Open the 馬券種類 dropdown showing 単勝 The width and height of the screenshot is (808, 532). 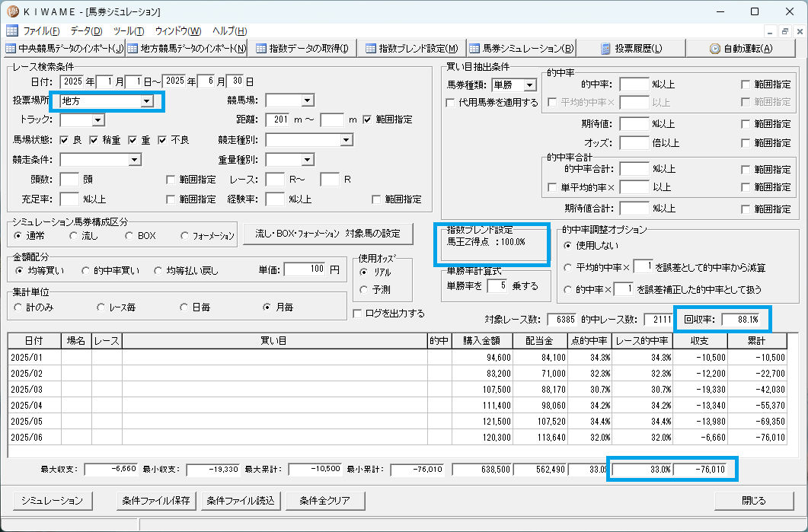click(530, 85)
